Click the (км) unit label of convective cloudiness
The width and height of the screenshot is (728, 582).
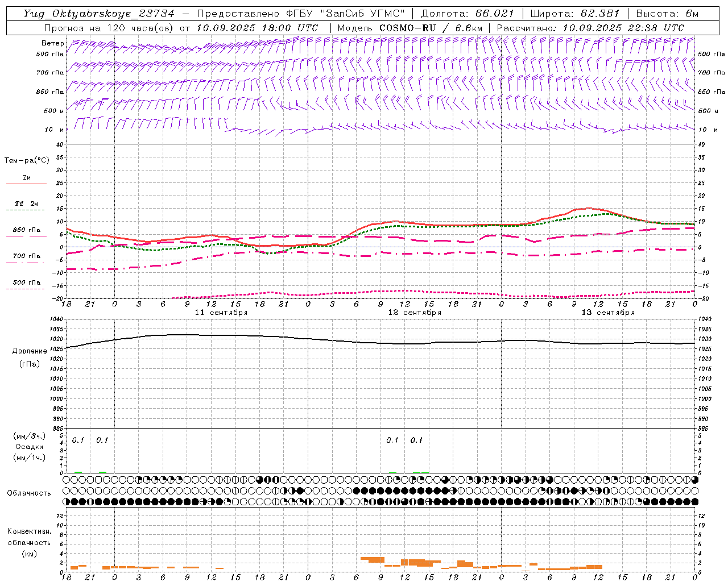(x=30, y=554)
